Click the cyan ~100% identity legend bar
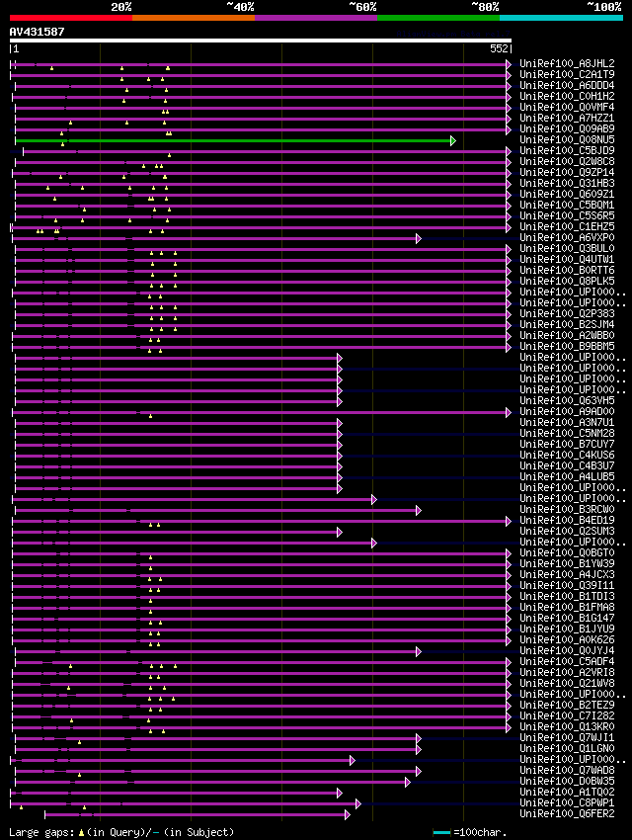The height and width of the screenshot is (840, 632). 561,18
